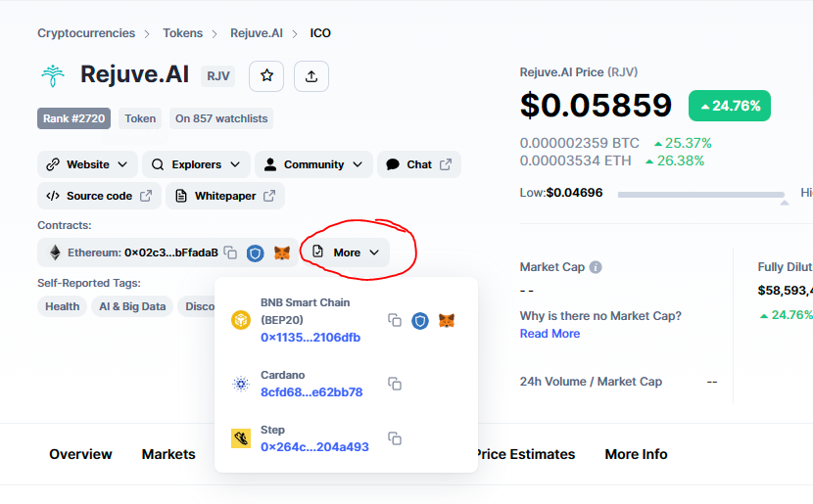This screenshot has width=813, height=504.
Task: Open Cardano address 8cfd68...e62bb78 link
Action: click(x=311, y=392)
